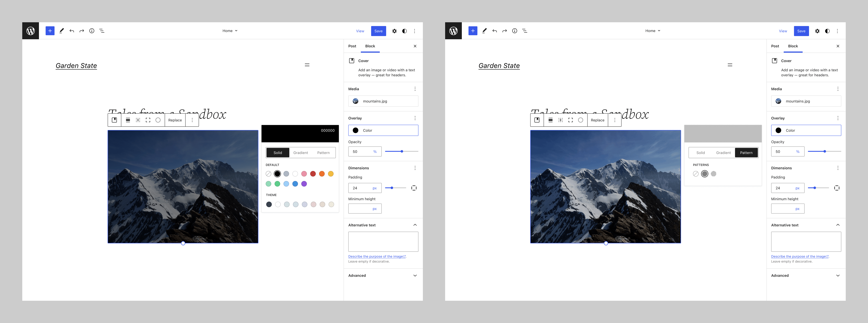The image size is (868, 323).
Task: Click the Save button in the right editor
Action: pyautogui.click(x=801, y=31)
